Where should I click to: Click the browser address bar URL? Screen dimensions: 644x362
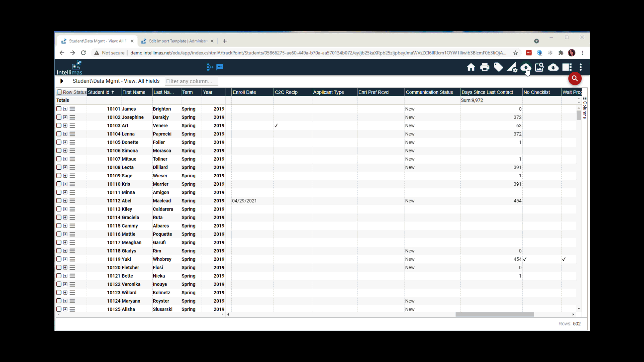(318, 53)
